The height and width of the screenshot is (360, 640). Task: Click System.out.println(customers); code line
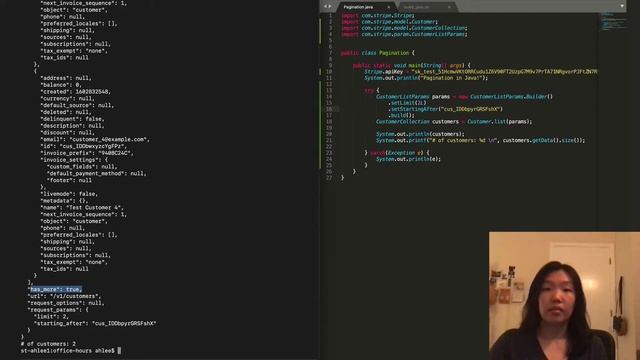coord(420,134)
